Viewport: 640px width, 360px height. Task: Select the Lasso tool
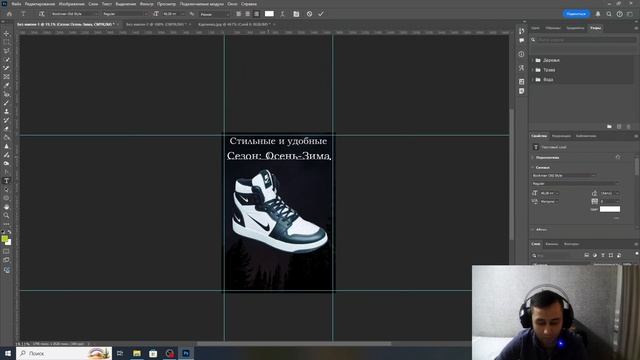(x=7, y=51)
